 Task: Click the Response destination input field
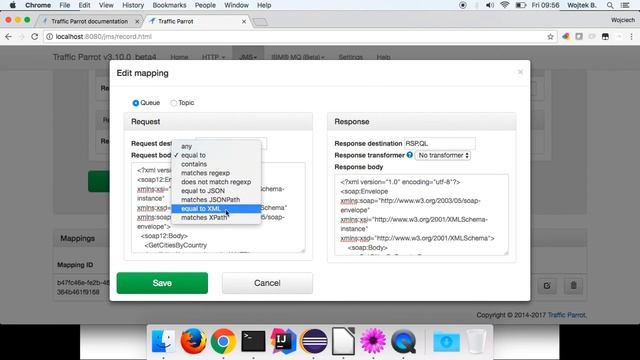coord(439,143)
